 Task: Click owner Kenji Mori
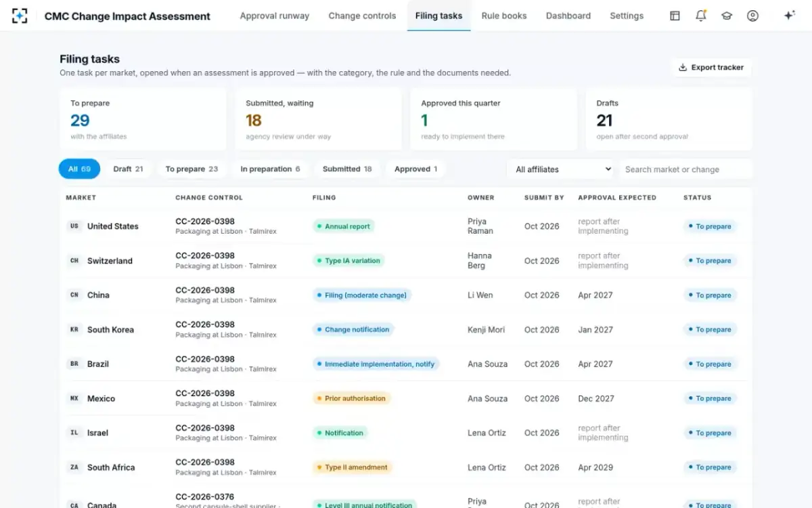[x=487, y=330]
